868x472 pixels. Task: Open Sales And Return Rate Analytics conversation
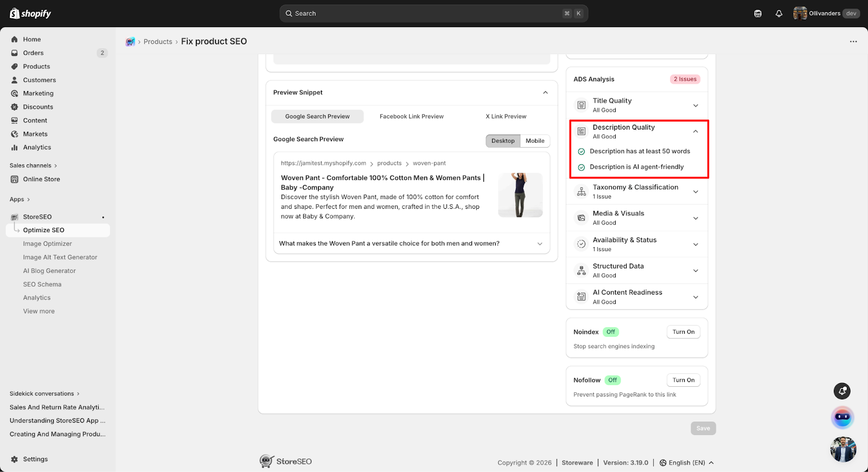click(57, 407)
